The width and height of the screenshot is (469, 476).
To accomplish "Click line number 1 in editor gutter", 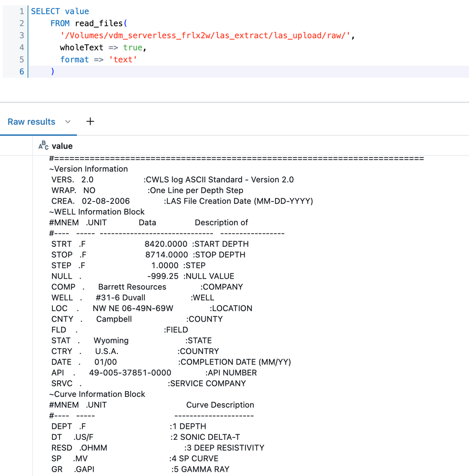I will pyautogui.click(x=21, y=11).
